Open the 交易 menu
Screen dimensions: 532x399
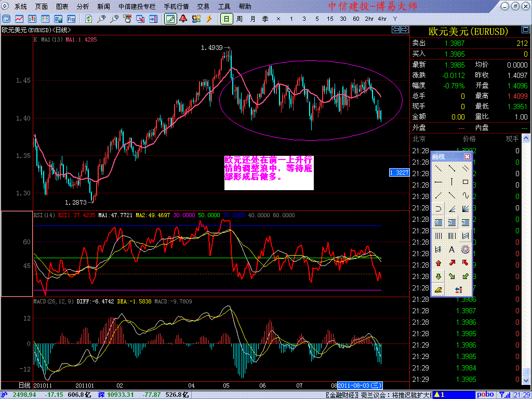pyautogui.click(x=203, y=6)
